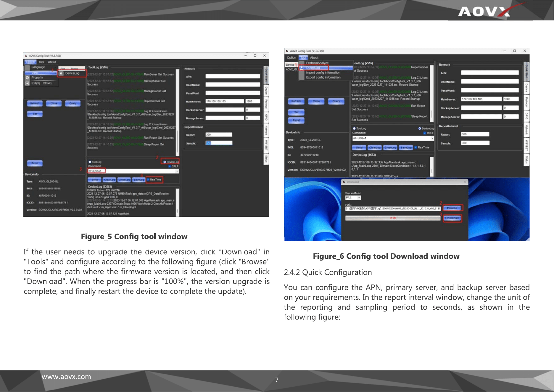Image resolution: width=554 pixels, height=392 pixels.
Task: Expand the Command dropdown arrow in Figure_6 window
Action: point(432,138)
